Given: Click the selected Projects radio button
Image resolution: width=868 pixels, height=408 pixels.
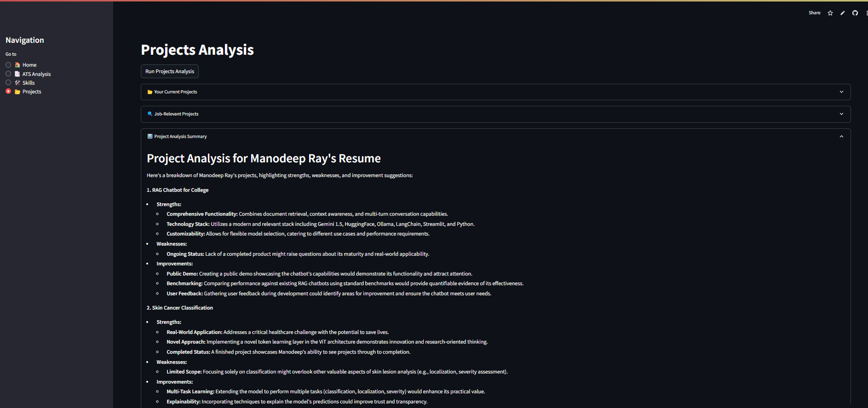Looking at the screenshot, I should click(8, 92).
